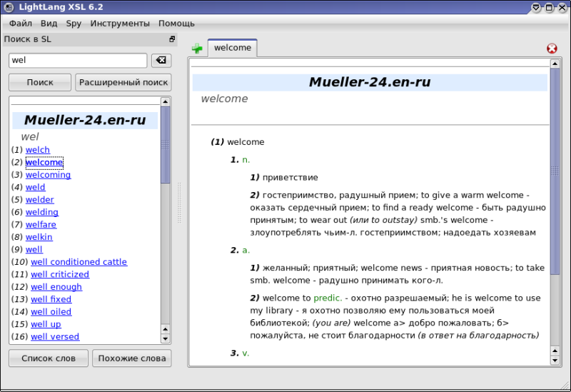Click the green a. part-of-speech label
Screen dimensions: 571x392
246,250
